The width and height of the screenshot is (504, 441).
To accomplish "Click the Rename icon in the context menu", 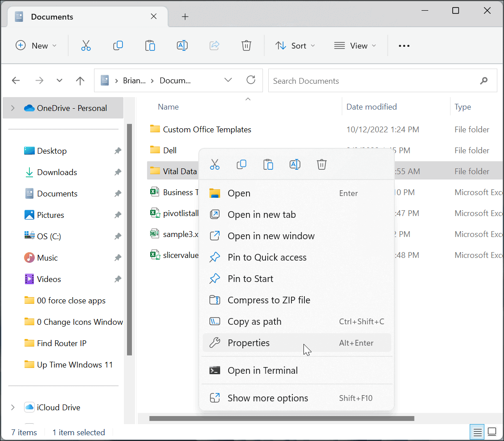I will pyautogui.click(x=295, y=164).
